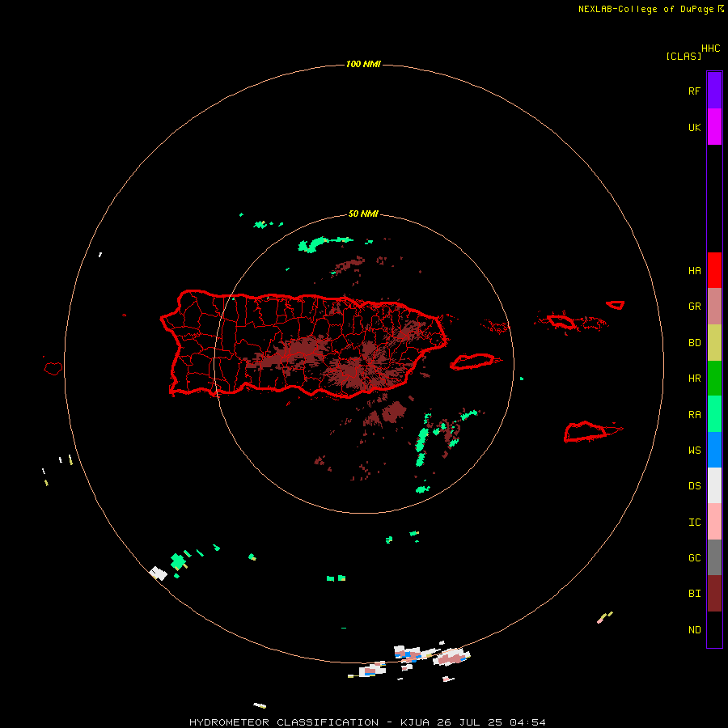Select the BD yellow legend swatch

coord(714,343)
